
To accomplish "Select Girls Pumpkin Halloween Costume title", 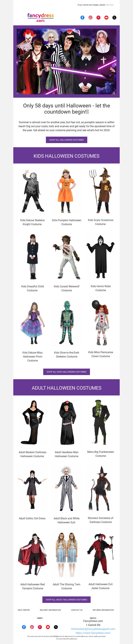I will pos(67,222).
